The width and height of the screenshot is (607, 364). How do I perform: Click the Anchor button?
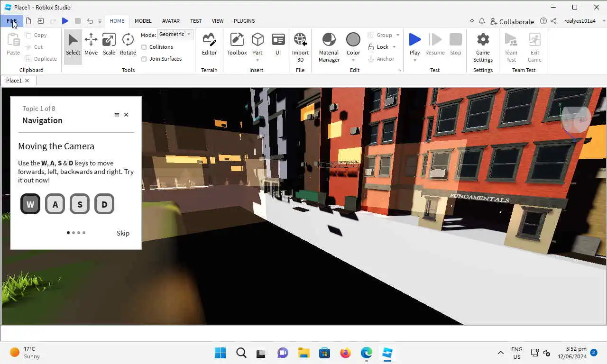381,59
